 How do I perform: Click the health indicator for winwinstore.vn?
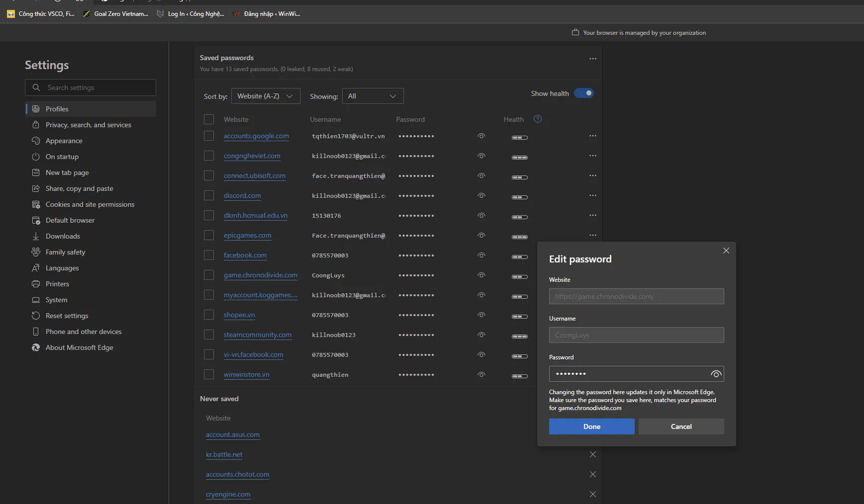[520, 376]
